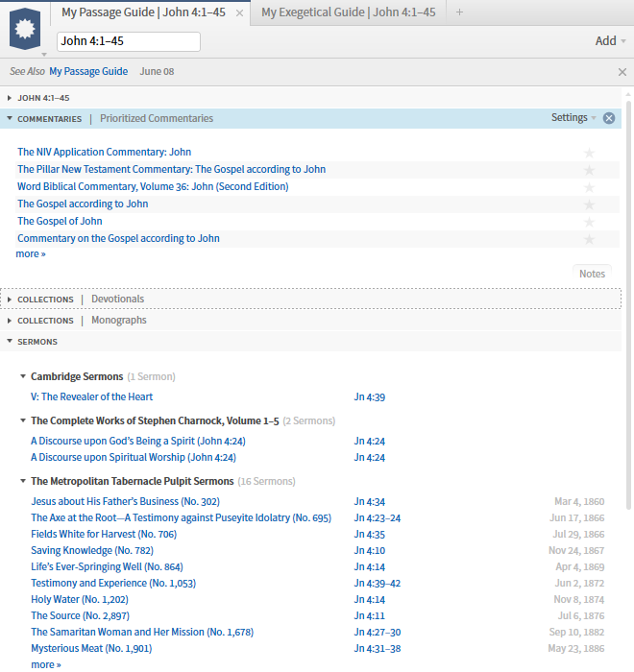Open Commentary on the Gospel according to John
Image resolution: width=634 pixels, height=672 pixels.
tap(118, 238)
